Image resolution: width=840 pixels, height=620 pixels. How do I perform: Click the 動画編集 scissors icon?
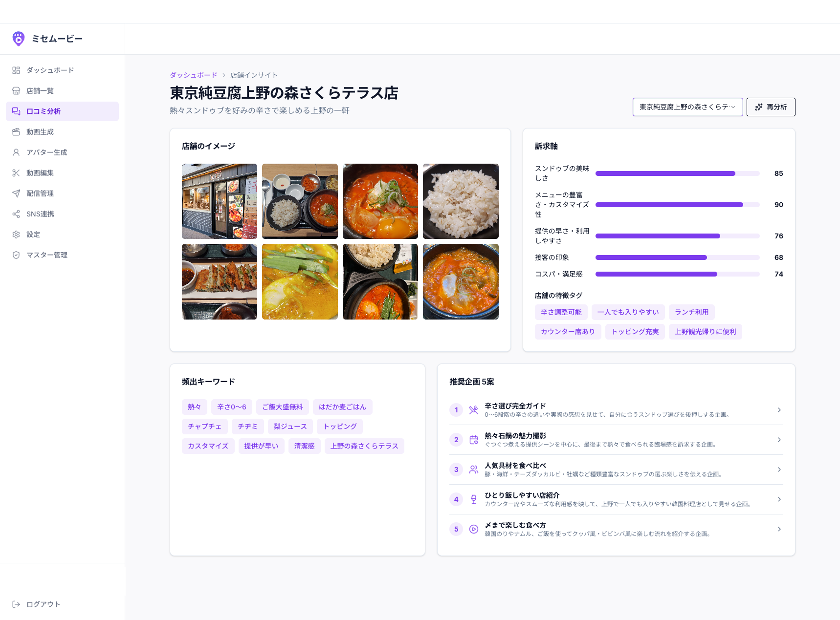click(x=16, y=173)
